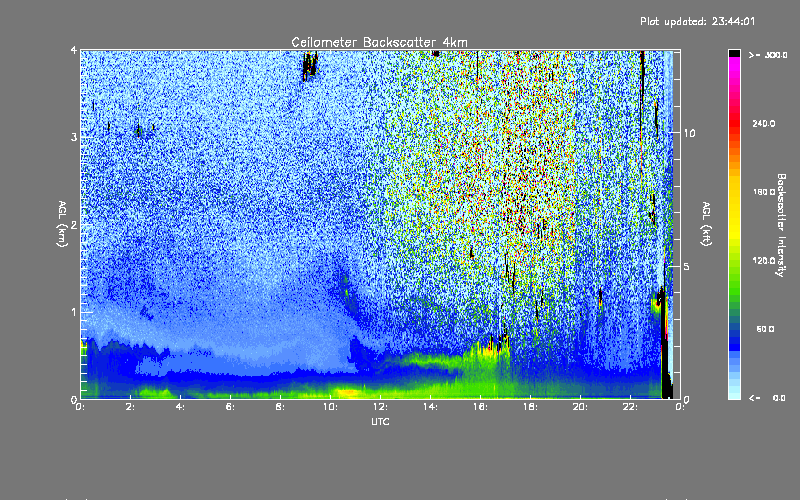Click the light cyan bottom of colorbar
The height and width of the screenshot is (500, 800).
(x=734, y=394)
